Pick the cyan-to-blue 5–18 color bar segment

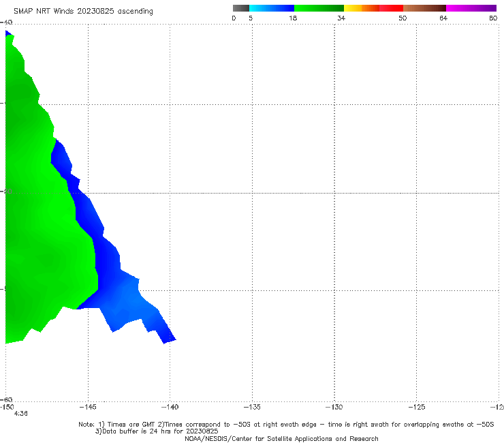pos(272,8)
